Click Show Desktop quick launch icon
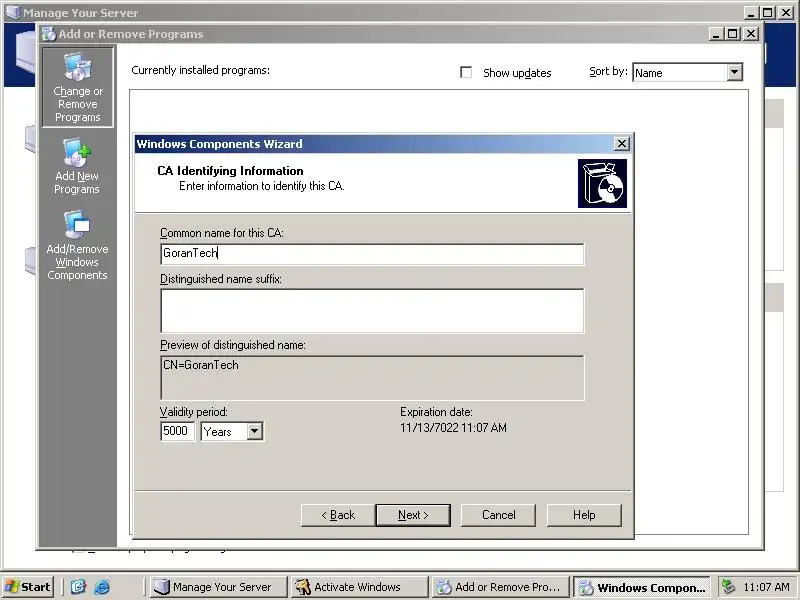The height and width of the screenshot is (600, 800). pyautogui.click(x=78, y=587)
